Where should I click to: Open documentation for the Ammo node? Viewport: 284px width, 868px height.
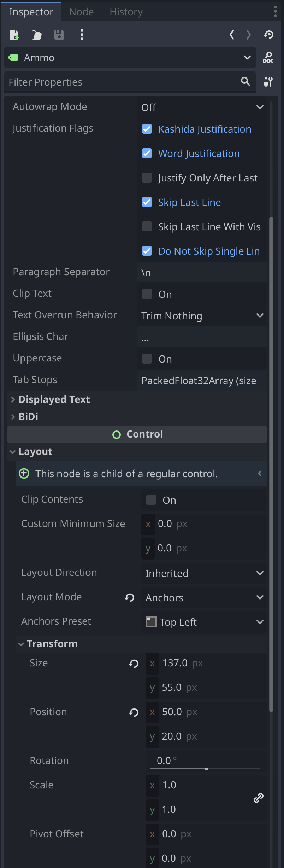click(x=268, y=57)
